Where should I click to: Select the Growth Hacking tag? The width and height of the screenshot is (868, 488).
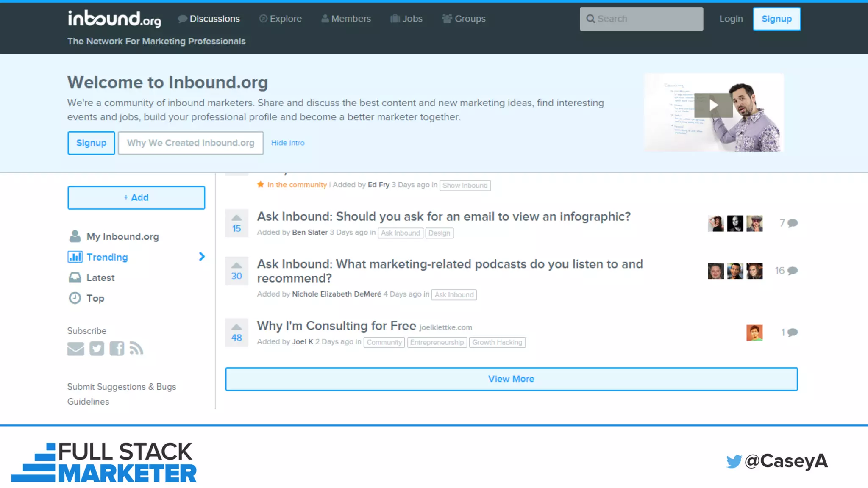[497, 342]
